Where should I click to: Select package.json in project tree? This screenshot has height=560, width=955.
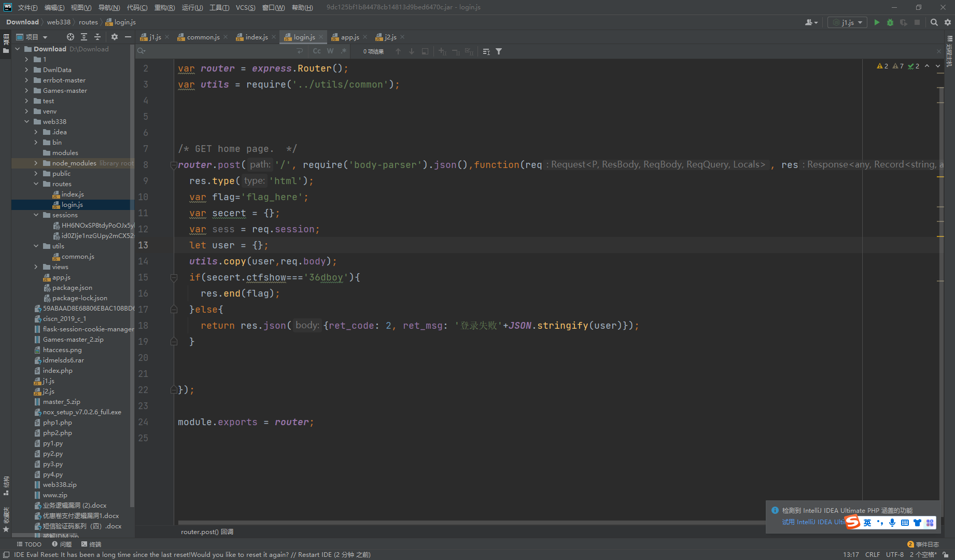(72, 288)
